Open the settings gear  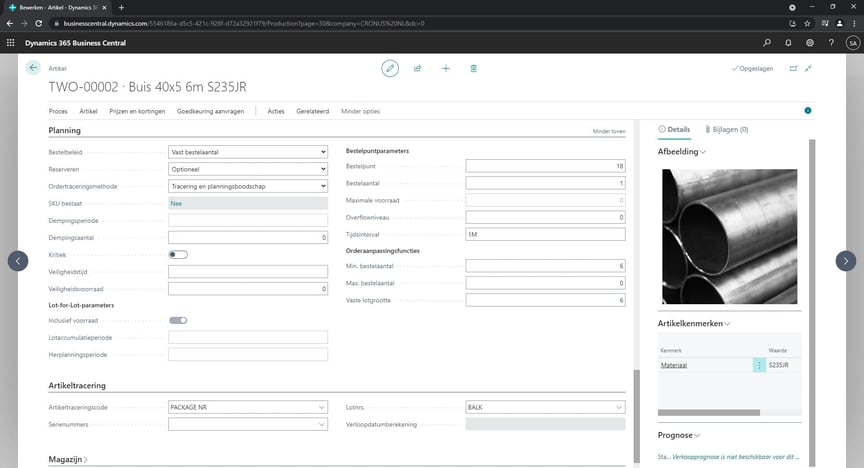(x=810, y=42)
